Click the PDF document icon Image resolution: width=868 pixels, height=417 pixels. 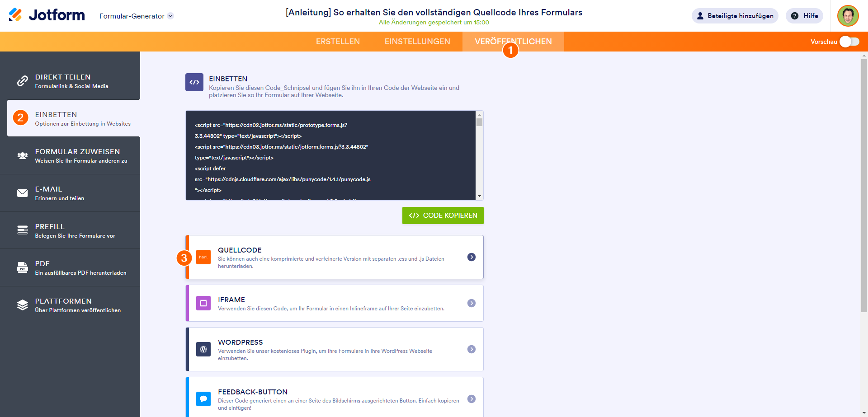(x=22, y=267)
